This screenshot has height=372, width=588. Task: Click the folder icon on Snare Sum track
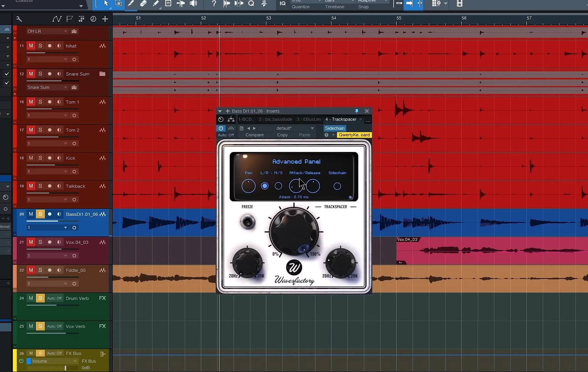[102, 74]
